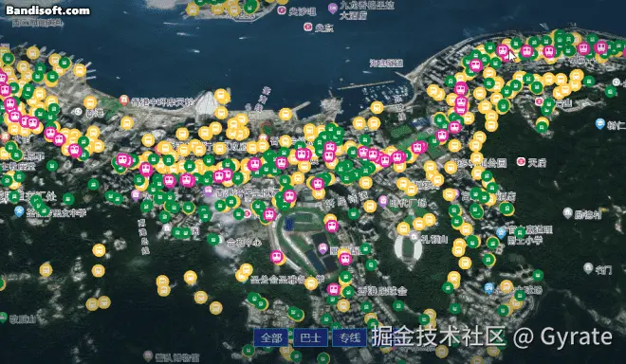This screenshot has height=364, width=626.
Task: Click pink rail marker above 香港足球会 label
Action: pyautogui.click(x=333, y=289)
